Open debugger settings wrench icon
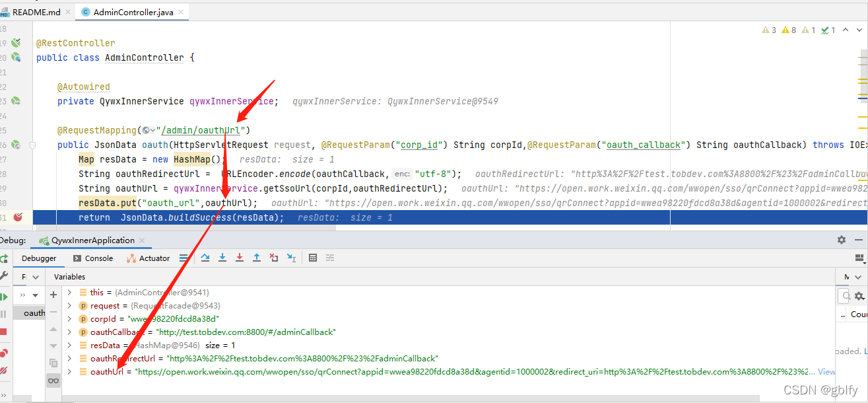This screenshot has width=868, height=403. tap(3, 276)
